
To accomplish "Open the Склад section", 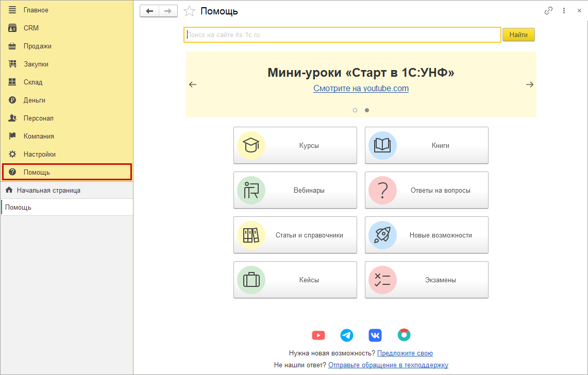I will [x=67, y=82].
